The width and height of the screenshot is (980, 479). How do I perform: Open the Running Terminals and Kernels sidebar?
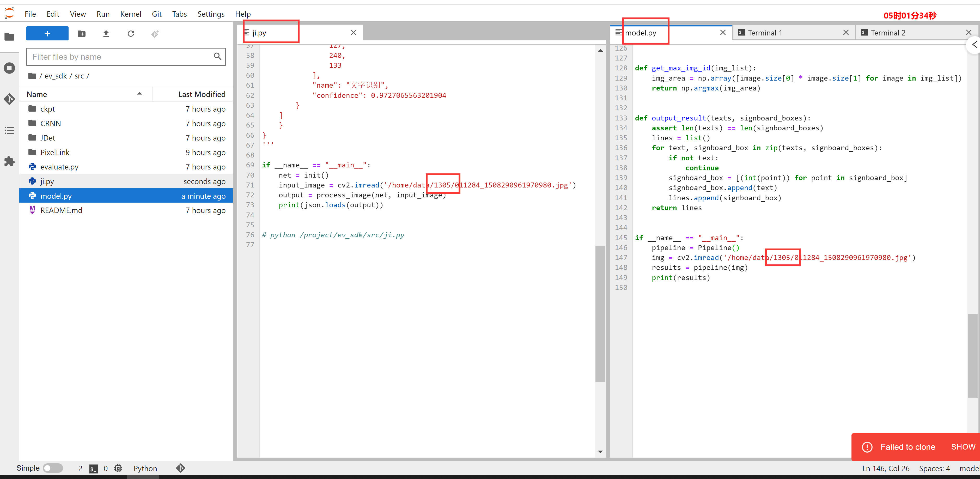click(9, 68)
